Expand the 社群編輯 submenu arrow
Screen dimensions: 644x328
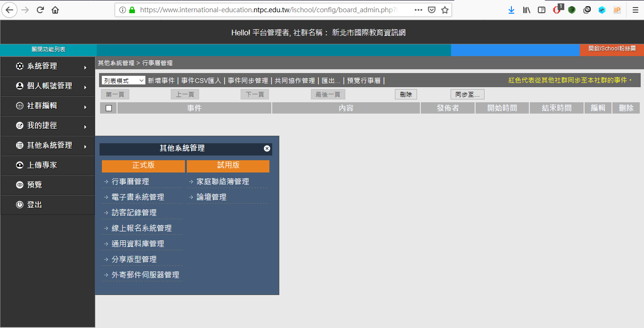[85, 107]
